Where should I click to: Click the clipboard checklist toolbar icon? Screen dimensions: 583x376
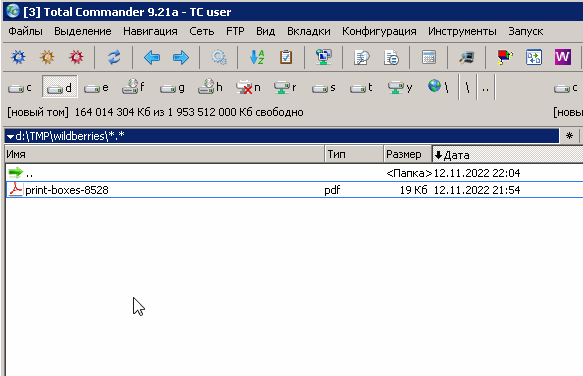[286, 57]
